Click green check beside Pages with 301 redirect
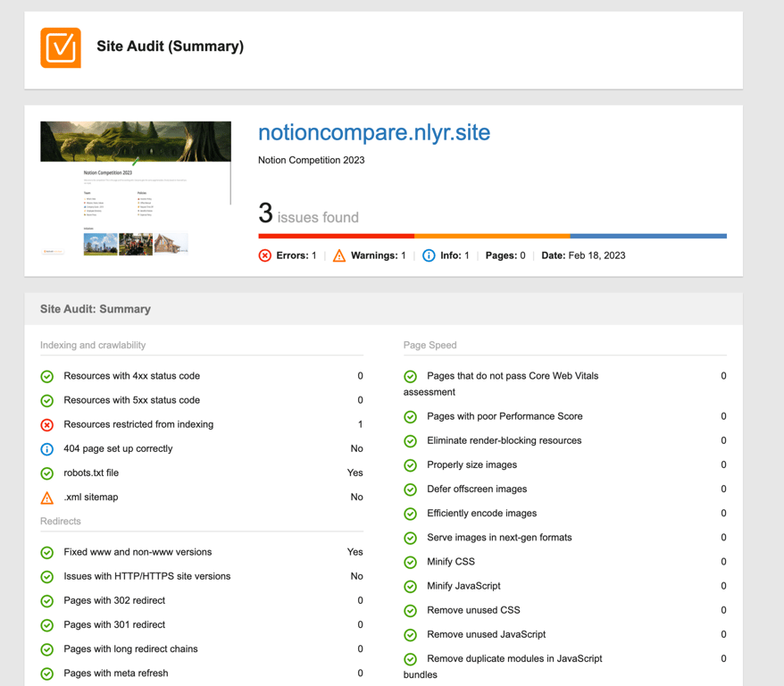This screenshot has height=686, width=784. click(x=47, y=625)
